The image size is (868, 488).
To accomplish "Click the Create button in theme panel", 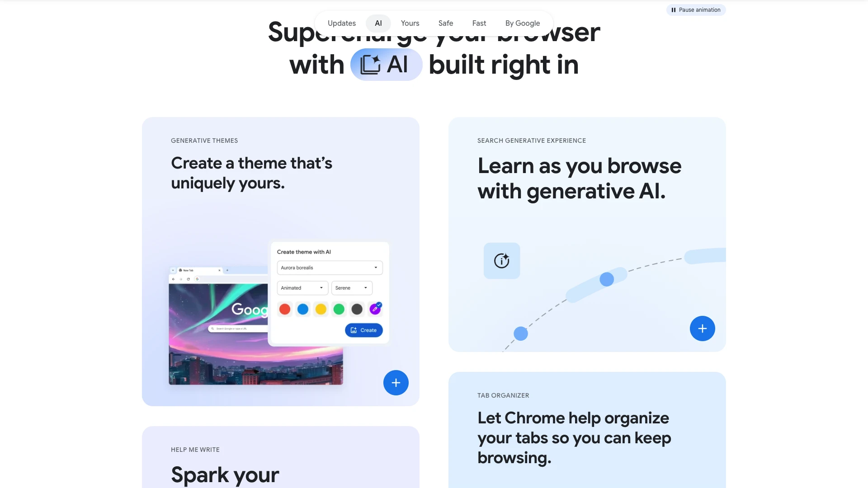I will point(363,330).
